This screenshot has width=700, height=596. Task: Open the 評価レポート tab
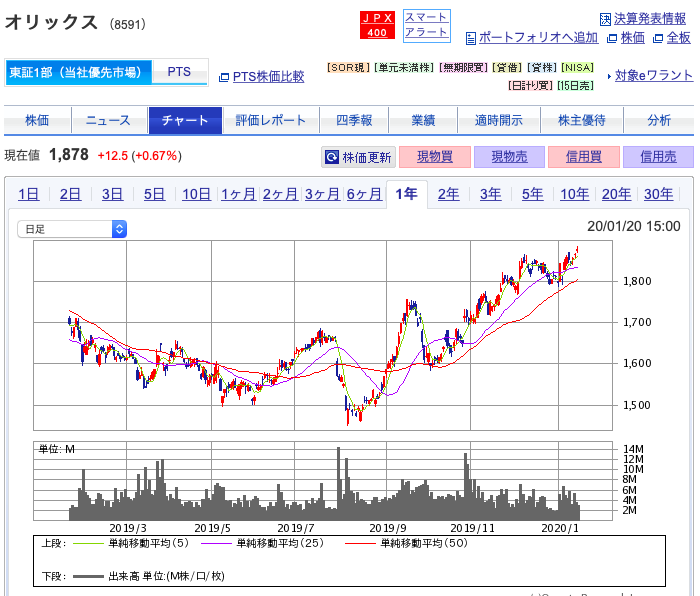[271, 120]
